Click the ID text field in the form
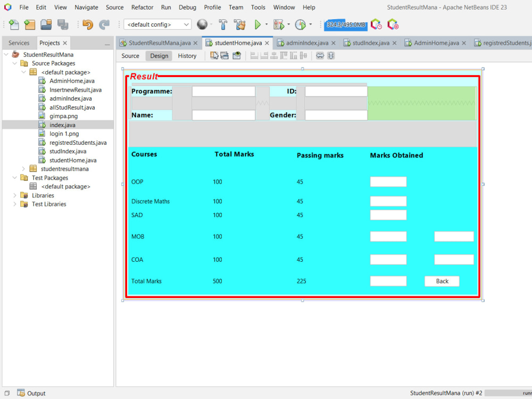 coord(336,92)
